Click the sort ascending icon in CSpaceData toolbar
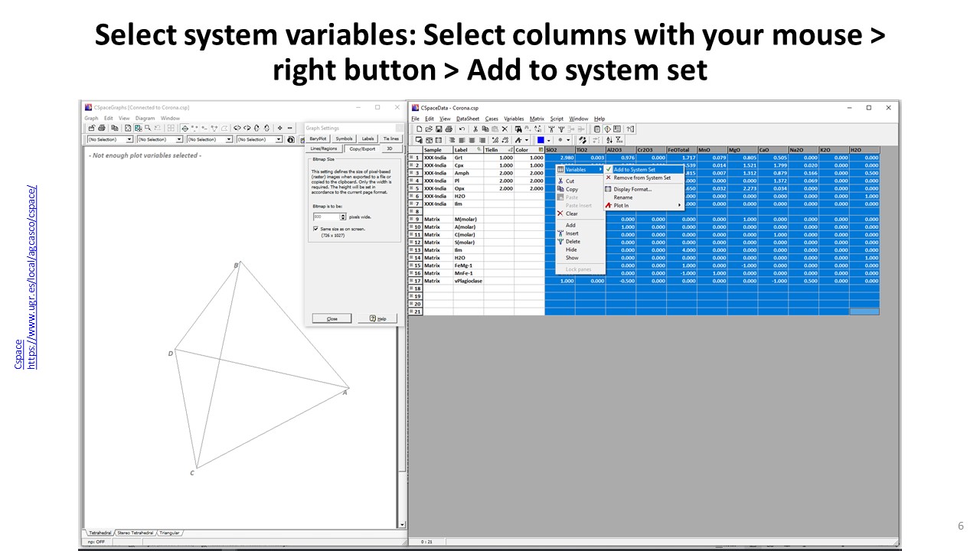This screenshot has width=980, height=551. [x=609, y=140]
